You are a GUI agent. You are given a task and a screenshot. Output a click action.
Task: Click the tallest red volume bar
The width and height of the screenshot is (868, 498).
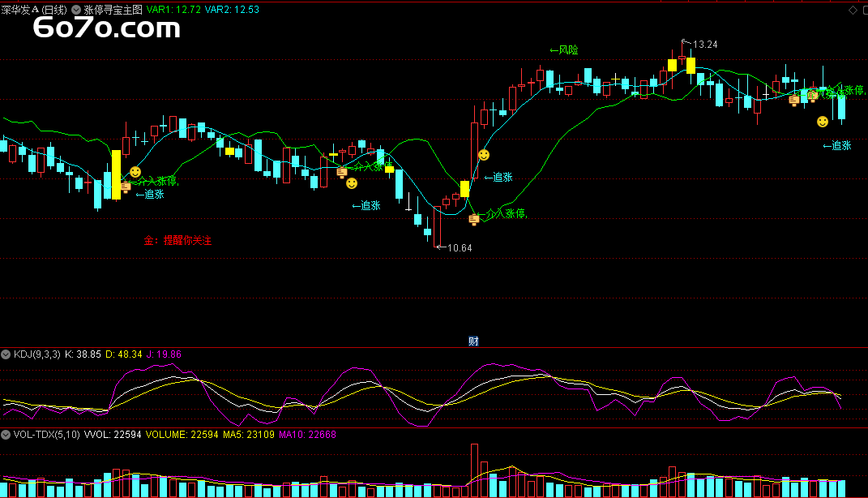474,470
